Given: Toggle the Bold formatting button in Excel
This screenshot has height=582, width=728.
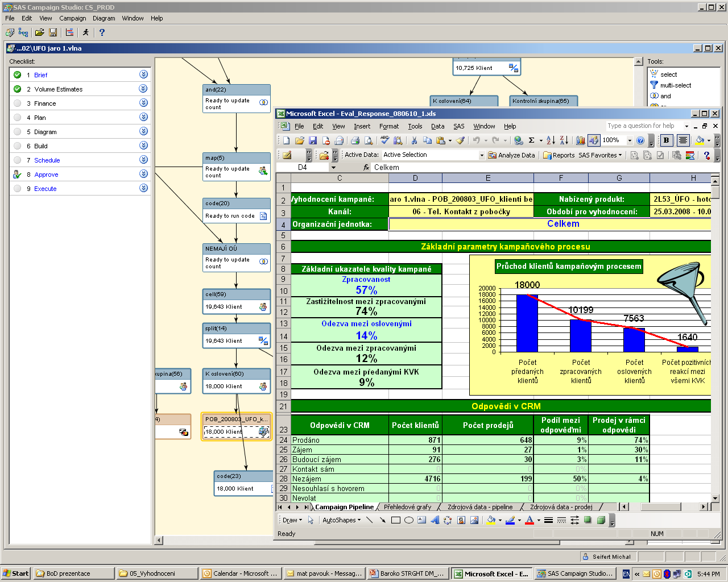Looking at the screenshot, I should click(667, 140).
